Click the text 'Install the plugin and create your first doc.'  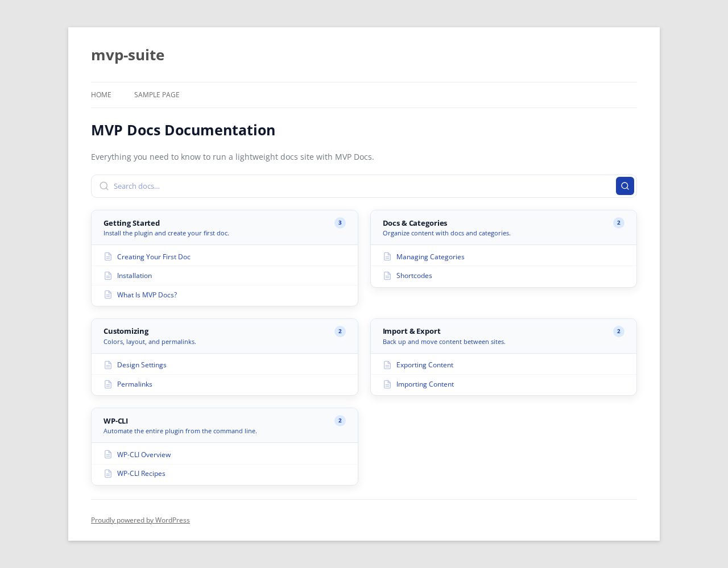[166, 233]
